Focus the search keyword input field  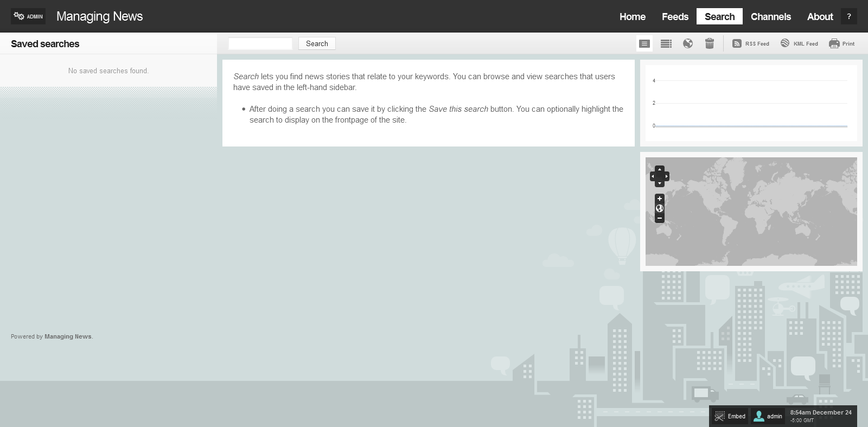point(260,43)
